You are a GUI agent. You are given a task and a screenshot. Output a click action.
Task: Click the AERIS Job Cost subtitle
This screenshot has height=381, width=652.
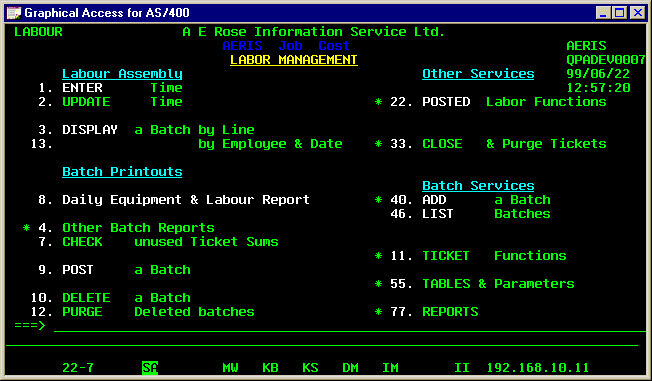[x=286, y=46]
